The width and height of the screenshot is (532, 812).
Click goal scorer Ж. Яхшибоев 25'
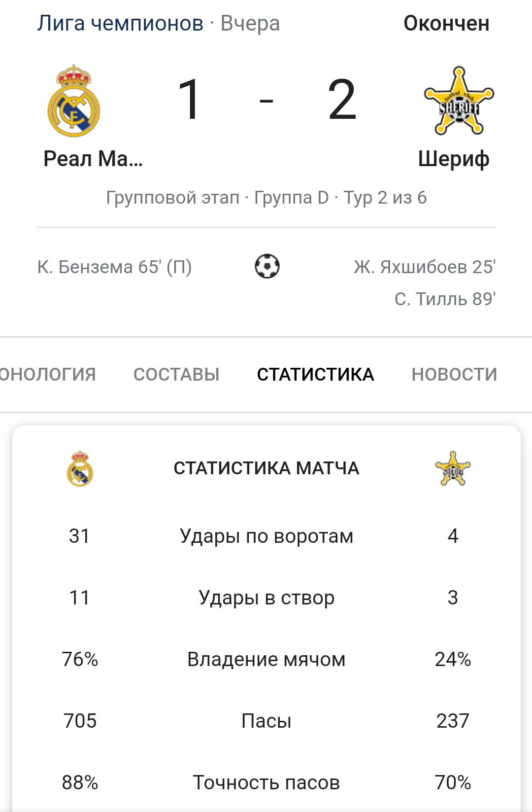424,267
